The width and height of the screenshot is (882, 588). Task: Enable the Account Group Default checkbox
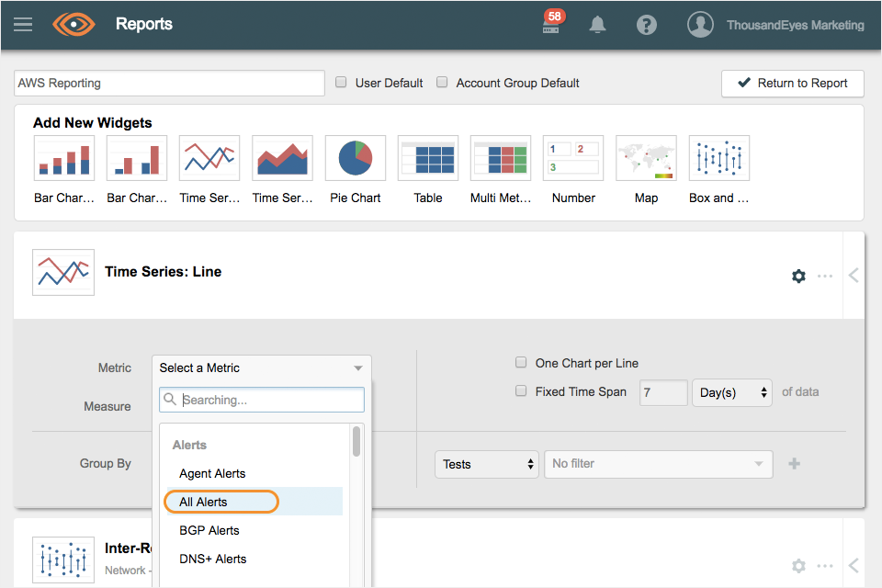(x=442, y=83)
